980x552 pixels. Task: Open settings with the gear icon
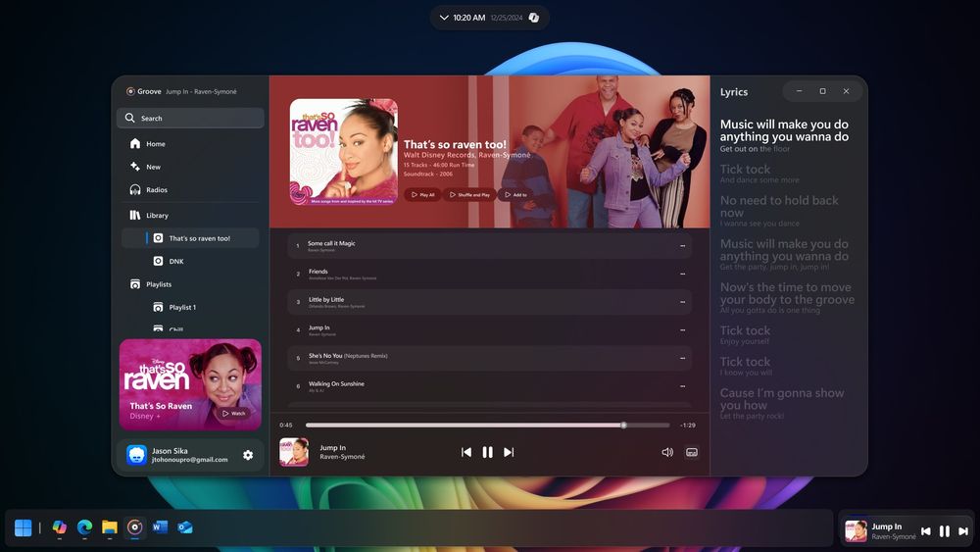click(x=248, y=455)
